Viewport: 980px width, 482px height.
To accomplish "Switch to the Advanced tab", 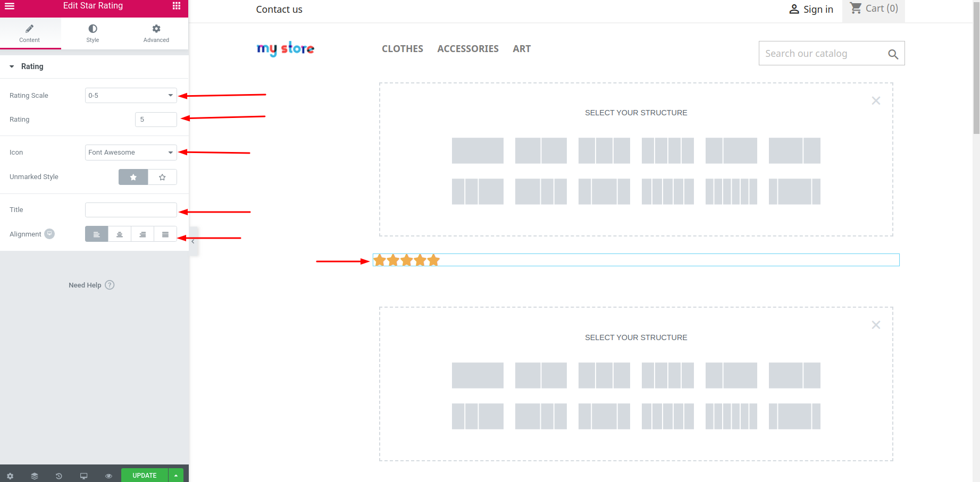I will coord(156,33).
